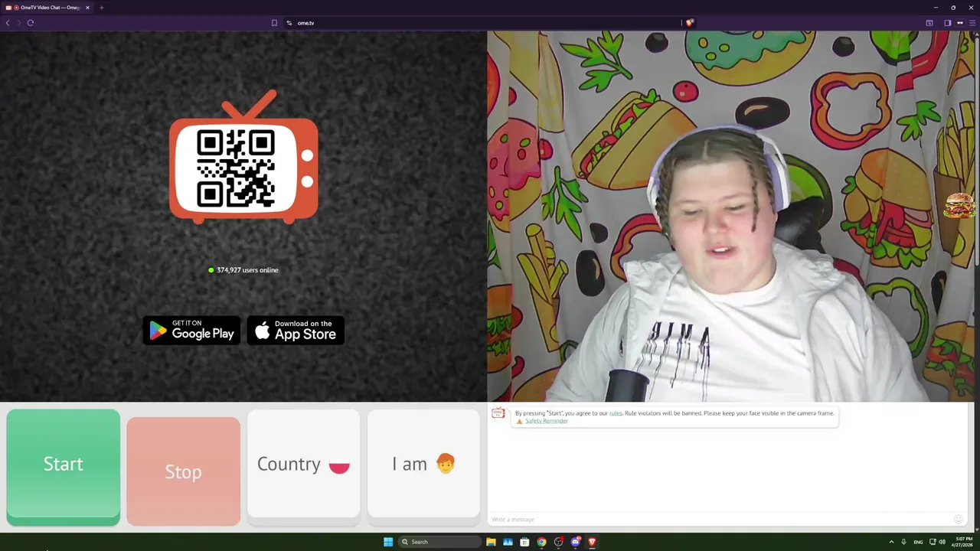
Task: Close the OmeTV Video Chat tab
Action: (x=87, y=8)
